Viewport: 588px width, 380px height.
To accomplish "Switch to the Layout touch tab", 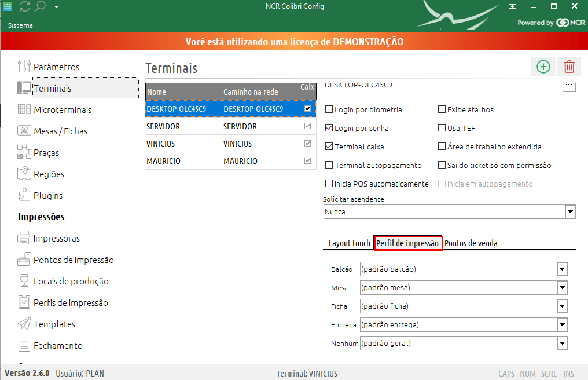I will point(349,243).
